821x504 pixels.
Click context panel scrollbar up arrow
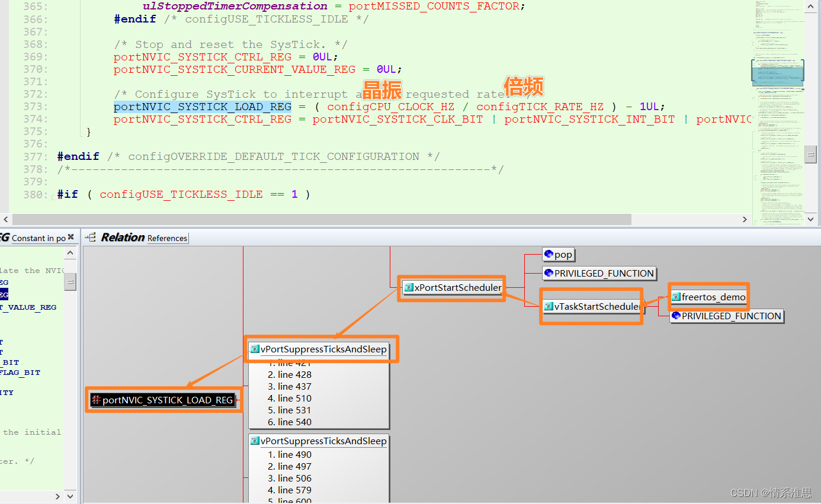coord(70,253)
